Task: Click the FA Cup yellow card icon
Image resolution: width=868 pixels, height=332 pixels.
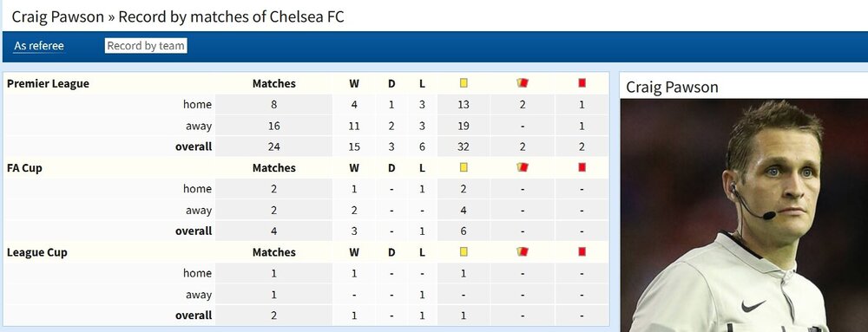Action: click(x=464, y=166)
